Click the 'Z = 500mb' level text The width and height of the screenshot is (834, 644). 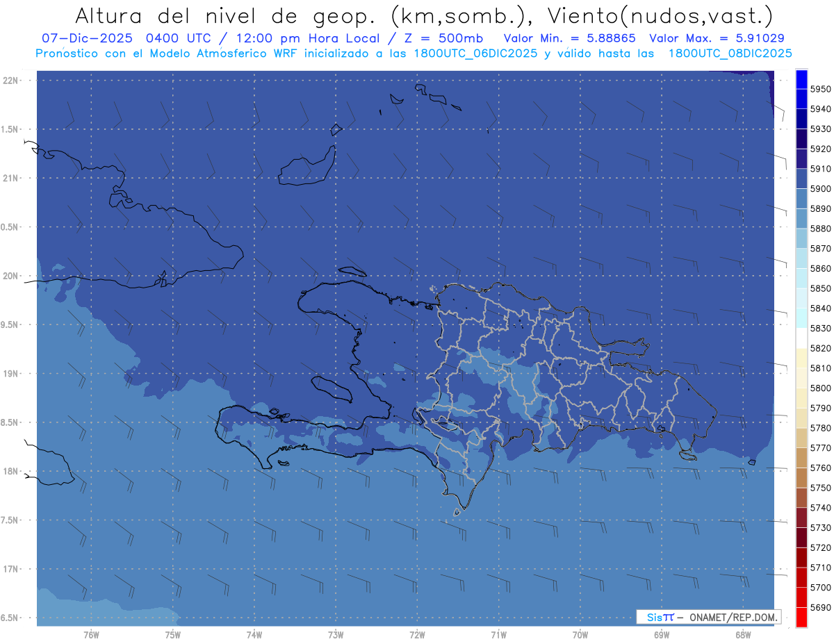(444, 39)
